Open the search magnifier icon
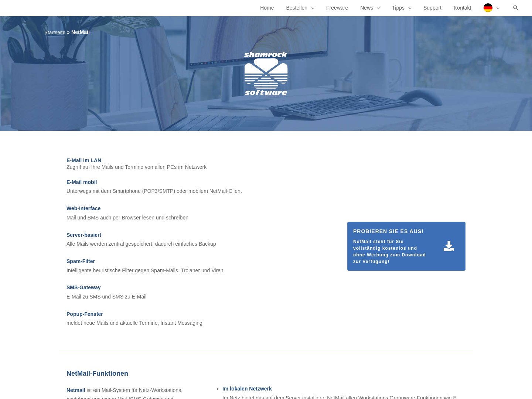 pyautogui.click(x=516, y=8)
